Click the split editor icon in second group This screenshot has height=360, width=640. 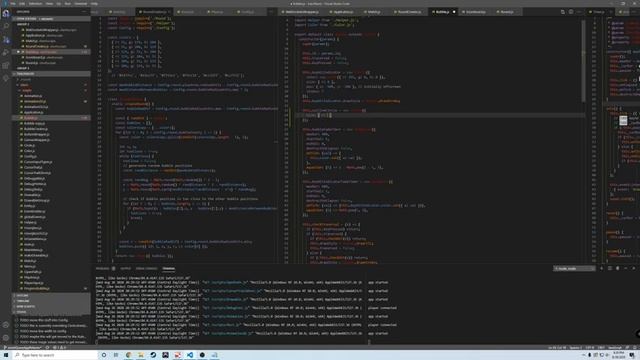click(x=571, y=12)
